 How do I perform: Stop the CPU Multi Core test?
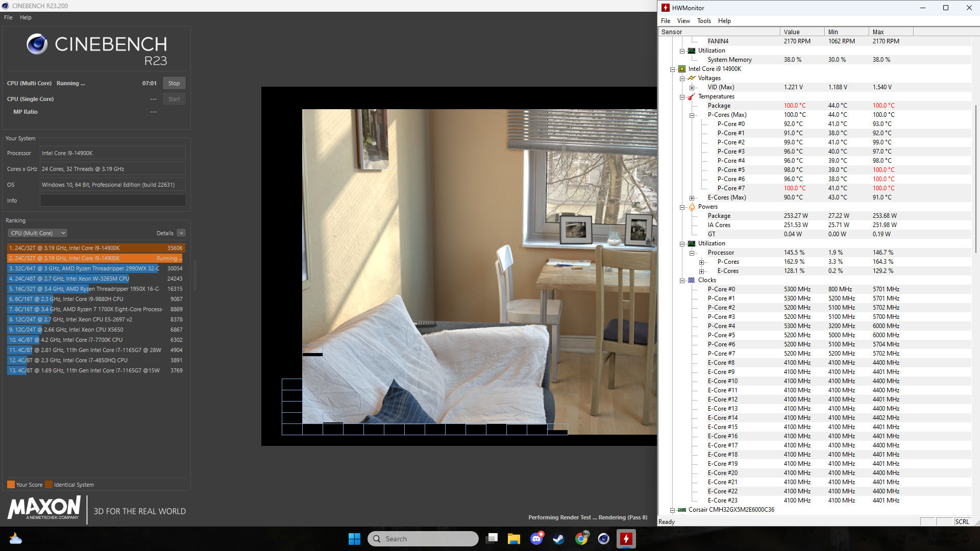(x=174, y=83)
